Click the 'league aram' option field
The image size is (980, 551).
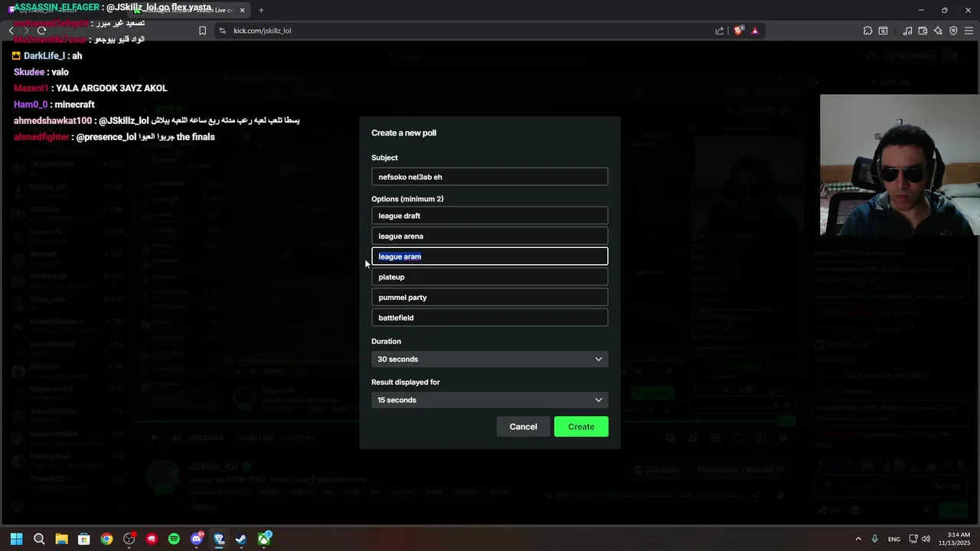click(490, 256)
